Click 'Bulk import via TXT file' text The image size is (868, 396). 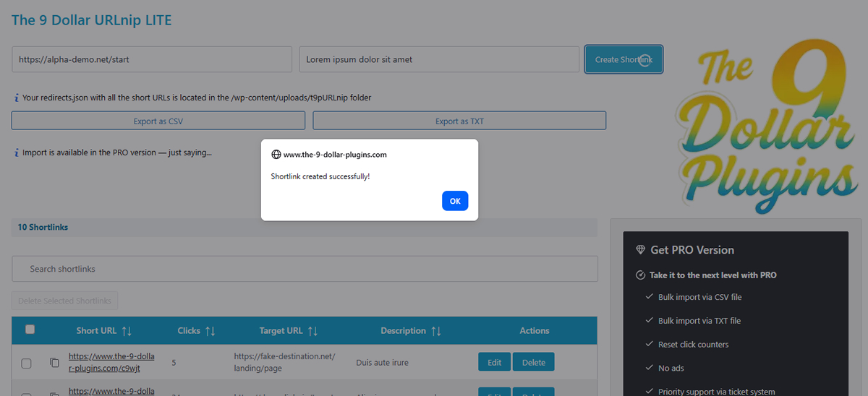coord(699,321)
